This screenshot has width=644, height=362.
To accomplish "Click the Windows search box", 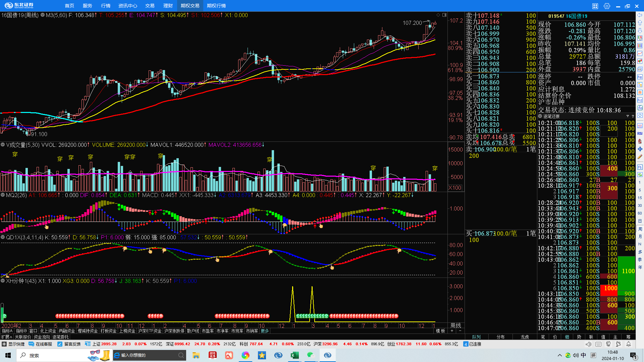I will (50, 355).
